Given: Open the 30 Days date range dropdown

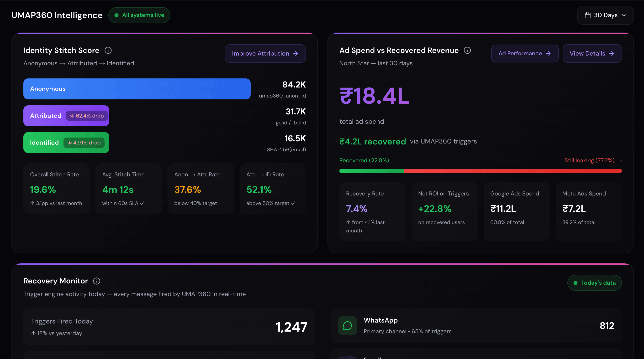Looking at the screenshot, I should pyautogui.click(x=605, y=15).
